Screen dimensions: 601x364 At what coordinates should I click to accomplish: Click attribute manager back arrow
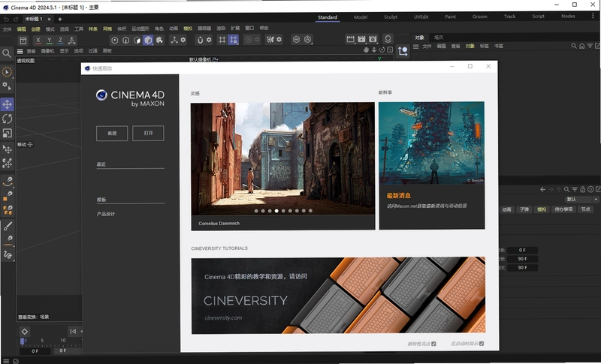click(542, 189)
